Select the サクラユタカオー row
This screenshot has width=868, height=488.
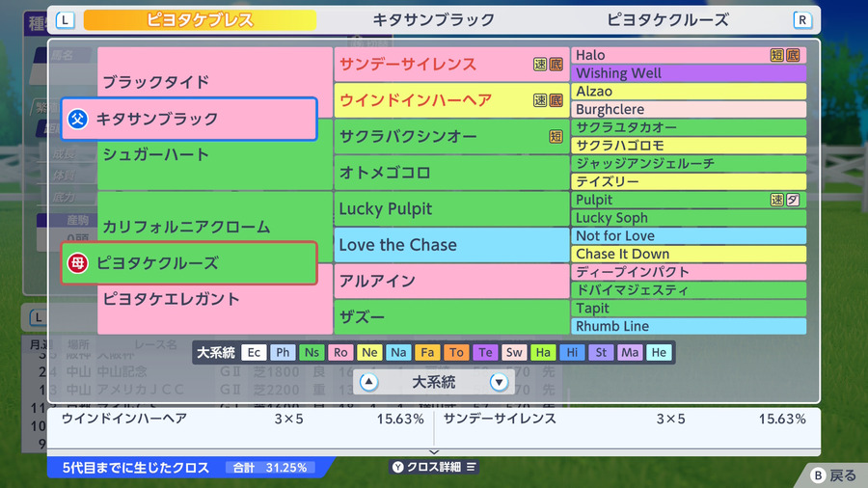coord(689,127)
